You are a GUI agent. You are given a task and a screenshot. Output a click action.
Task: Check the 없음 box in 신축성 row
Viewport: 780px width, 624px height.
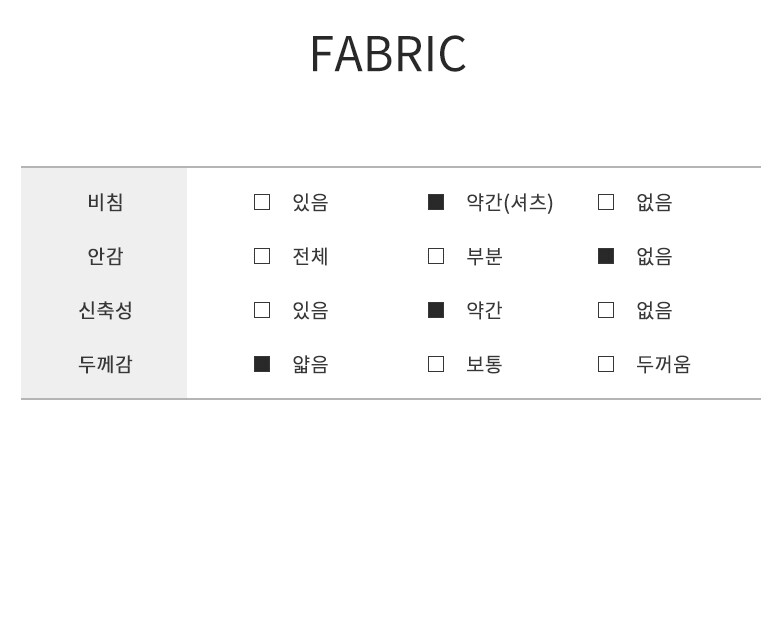606,310
